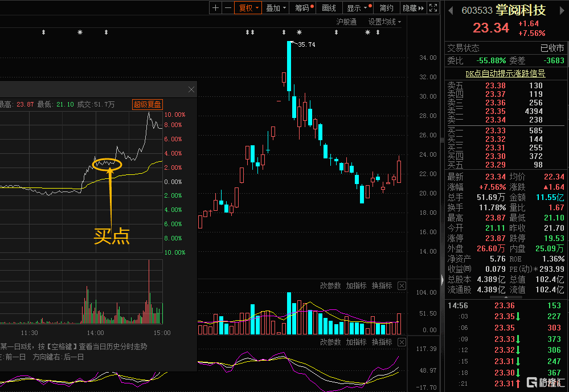The width and height of the screenshot is (569, 392).
Task: Click 金额 value 11.55亿
Action: coord(550,198)
